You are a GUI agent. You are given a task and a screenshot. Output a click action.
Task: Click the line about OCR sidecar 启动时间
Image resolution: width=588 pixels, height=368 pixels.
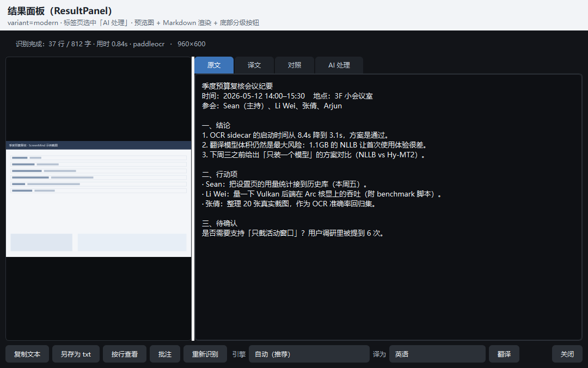pos(296,135)
